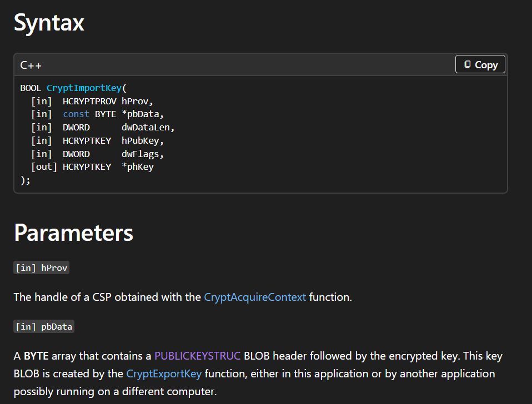This screenshot has height=404, width=532.
Task: Place cursor on dwDataLen in code
Action: pyautogui.click(x=148, y=127)
